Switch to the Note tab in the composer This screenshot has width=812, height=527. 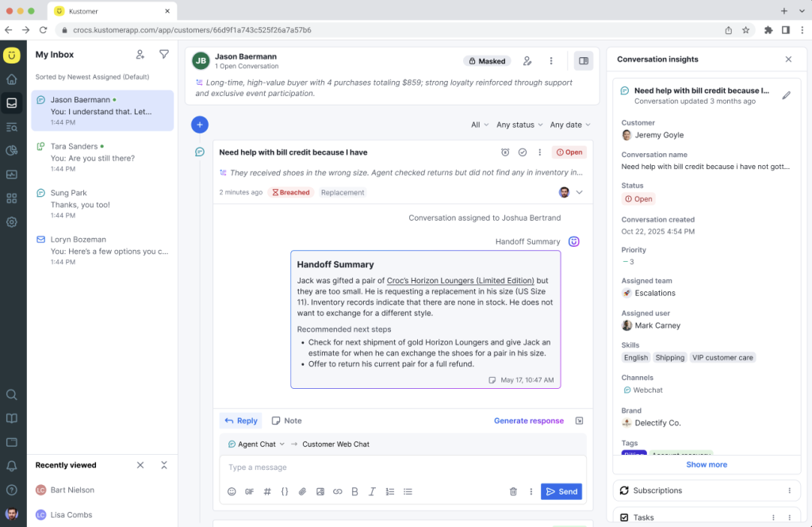tap(286, 420)
